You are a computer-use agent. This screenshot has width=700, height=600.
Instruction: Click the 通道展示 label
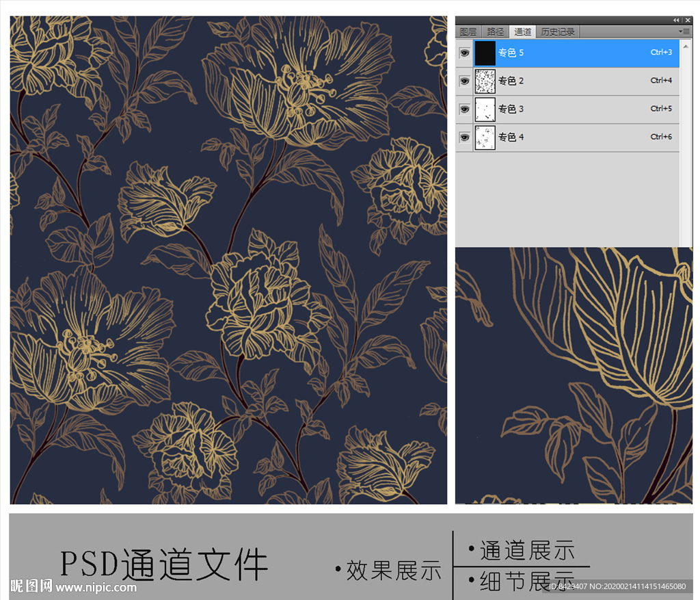(x=527, y=551)
